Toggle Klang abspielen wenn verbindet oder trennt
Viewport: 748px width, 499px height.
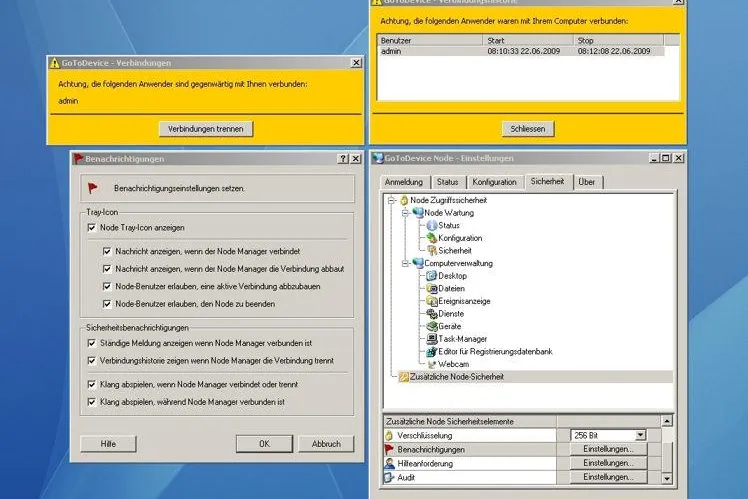(92, 384)
